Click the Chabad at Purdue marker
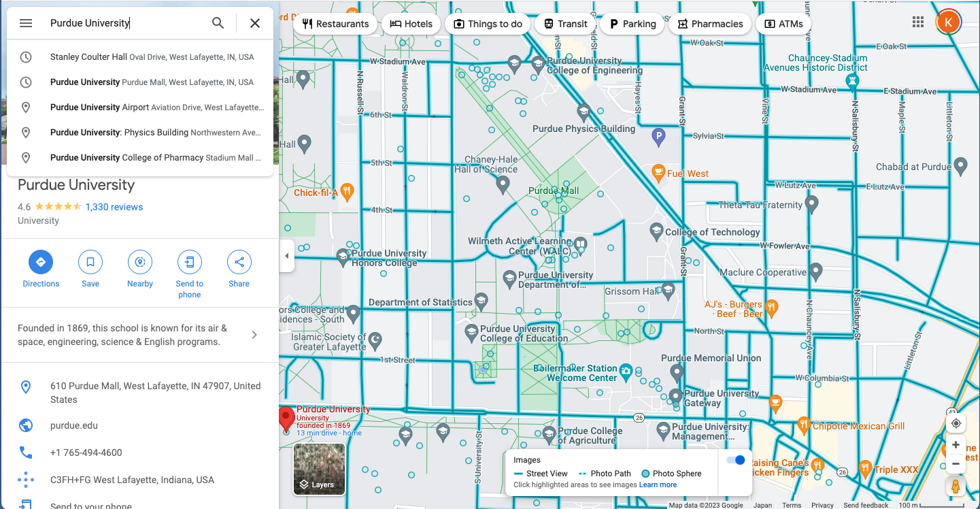The width and height of the screenshot is (980, 509). (x=960, y=165)
